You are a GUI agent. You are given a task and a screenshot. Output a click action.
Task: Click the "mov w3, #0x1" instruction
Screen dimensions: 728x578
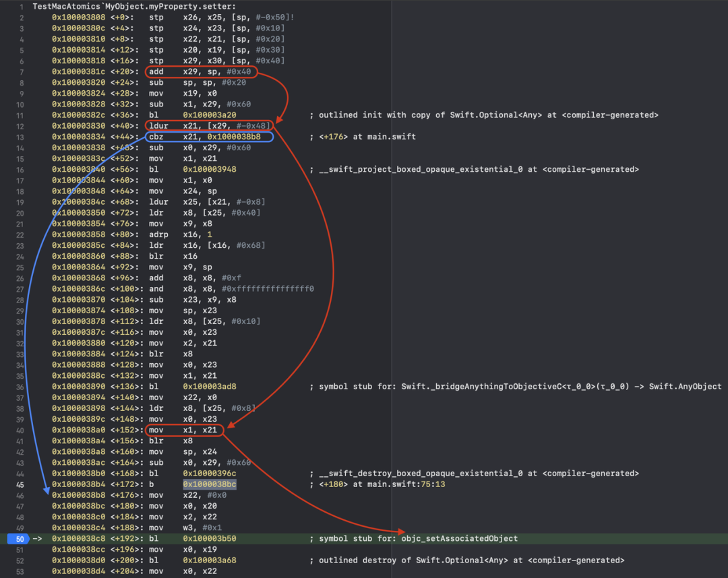(185, 528)
